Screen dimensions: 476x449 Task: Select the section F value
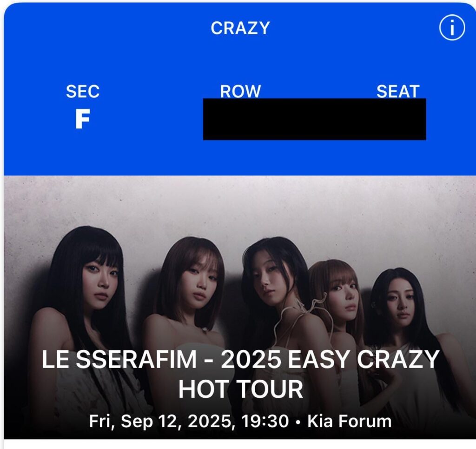pyautogui.click(x=82, y=120)
